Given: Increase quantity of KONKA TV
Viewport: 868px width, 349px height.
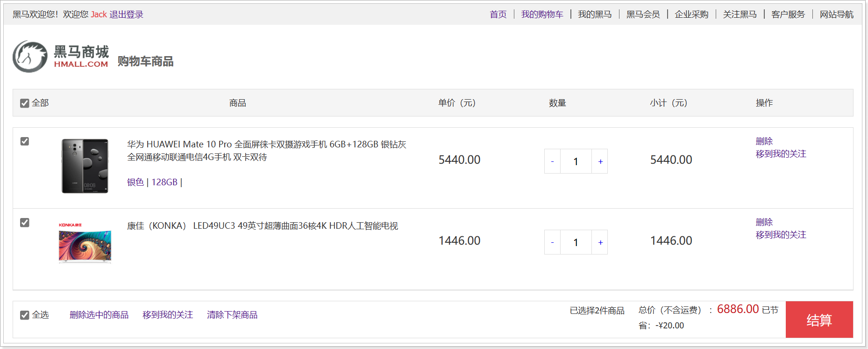Looking at the screenshot, I should 600,242.
